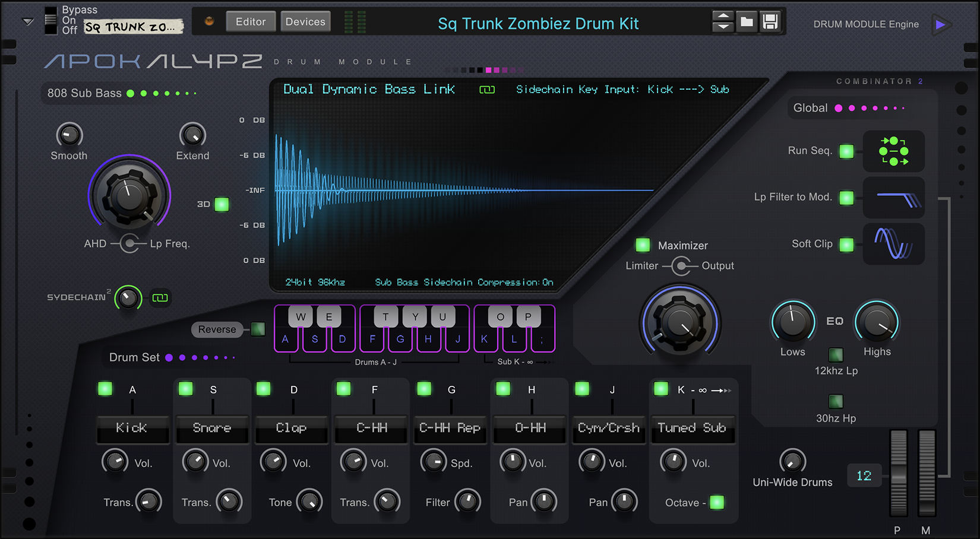Select the Lp Filter to Mod curve icon
Image resolution: width=980 pixels, height=539 pixels.
coord(893,198)
